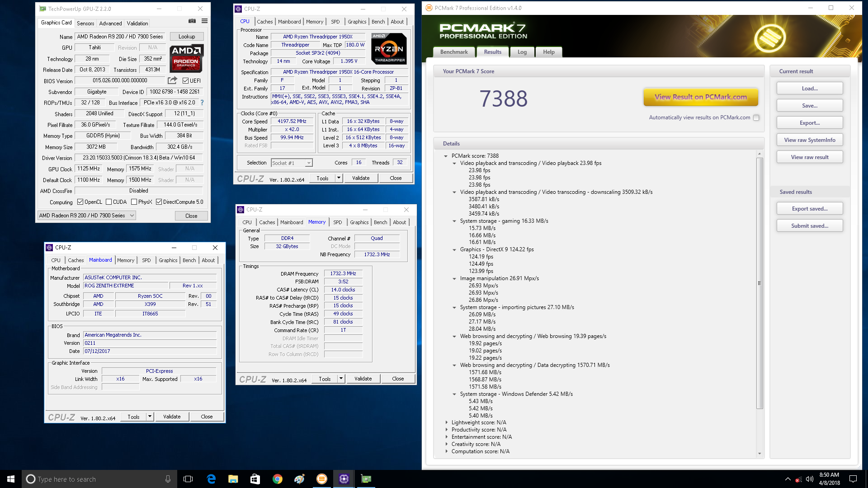Click the Details scrollbar up arrow
The image size is (868, 488).
759,154
